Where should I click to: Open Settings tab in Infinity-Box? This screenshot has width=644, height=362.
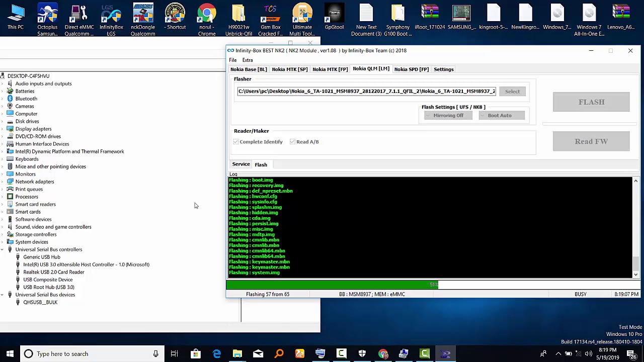click(x=444, y=69)
